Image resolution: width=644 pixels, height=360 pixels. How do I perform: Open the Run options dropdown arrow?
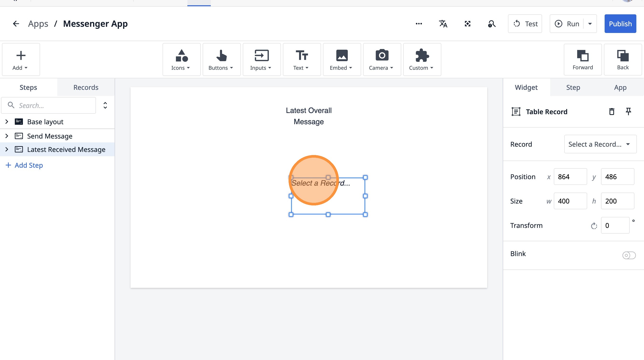(590, 24)
